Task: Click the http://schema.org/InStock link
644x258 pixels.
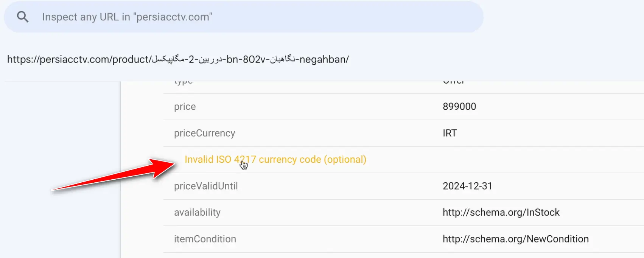Action: (501, 212)
